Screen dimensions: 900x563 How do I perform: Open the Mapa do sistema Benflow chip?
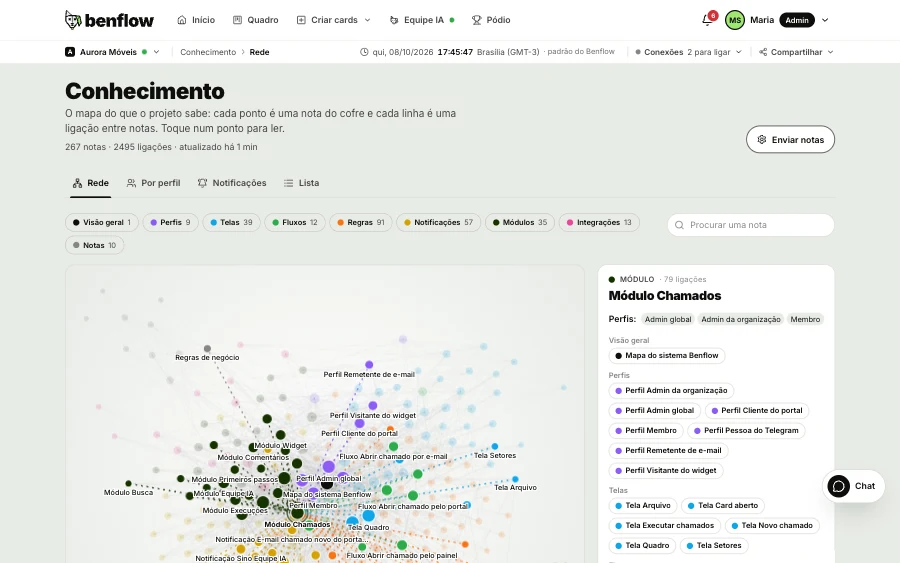pyautogui.click(x=667, y=356)
